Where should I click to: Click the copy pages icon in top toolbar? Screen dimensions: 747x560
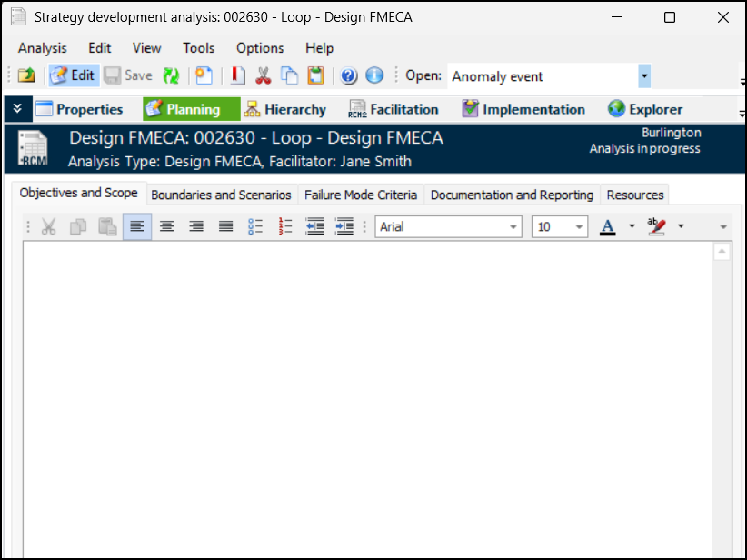289,75
